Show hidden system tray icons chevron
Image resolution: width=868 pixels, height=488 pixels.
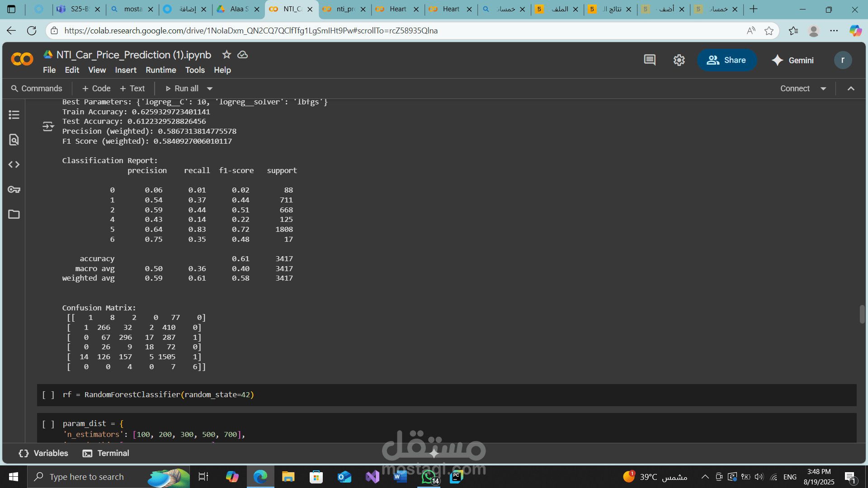tap(705, 477)
